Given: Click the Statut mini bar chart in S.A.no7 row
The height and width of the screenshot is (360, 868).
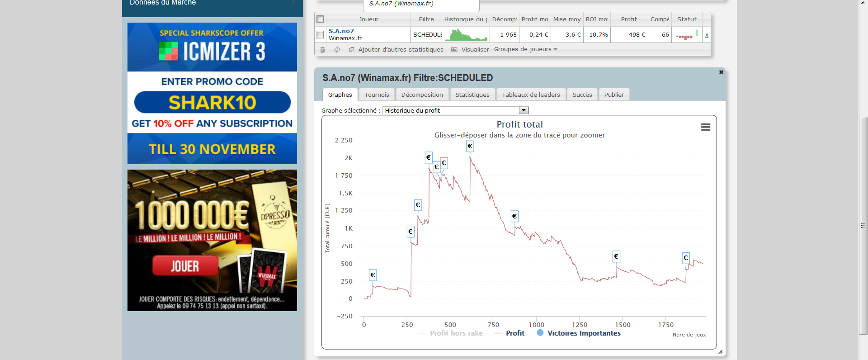Looking at the screenshot, I should point(687,35).
